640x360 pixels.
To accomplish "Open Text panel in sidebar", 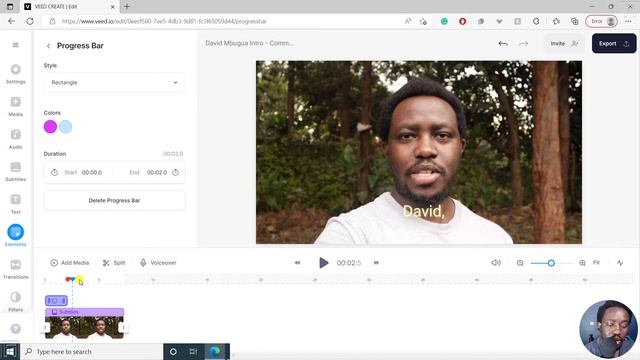I will pyautogui.click(x=16, y=204).
